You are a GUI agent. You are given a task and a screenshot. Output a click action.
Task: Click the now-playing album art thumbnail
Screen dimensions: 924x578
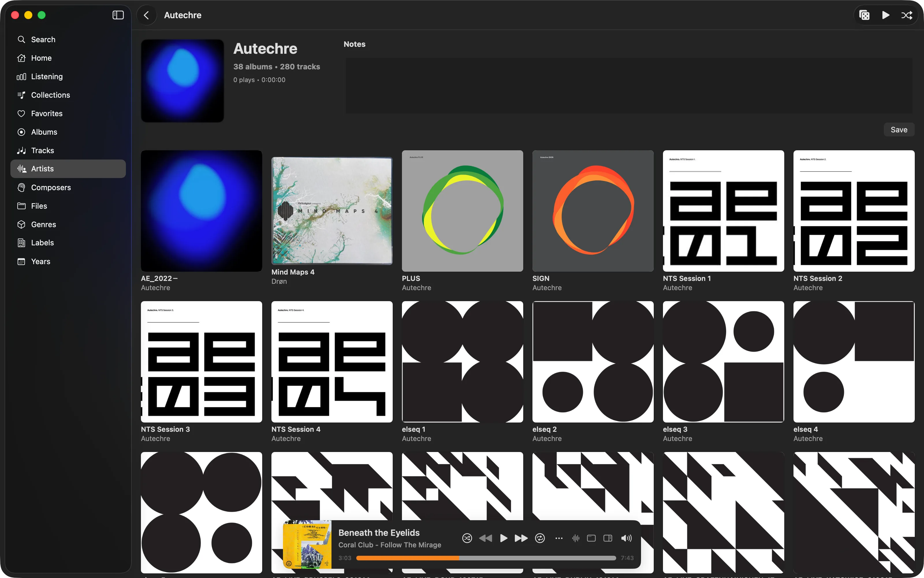[307, 544]
